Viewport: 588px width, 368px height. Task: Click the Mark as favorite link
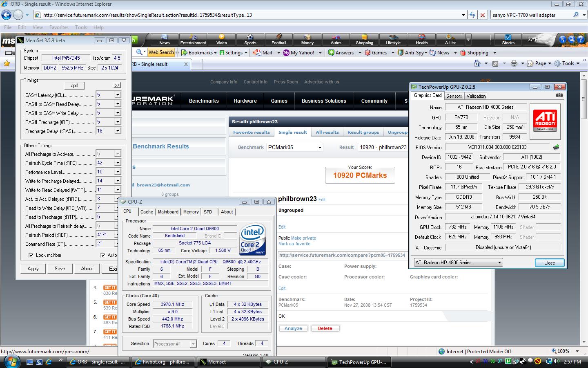tap(294, 244)
